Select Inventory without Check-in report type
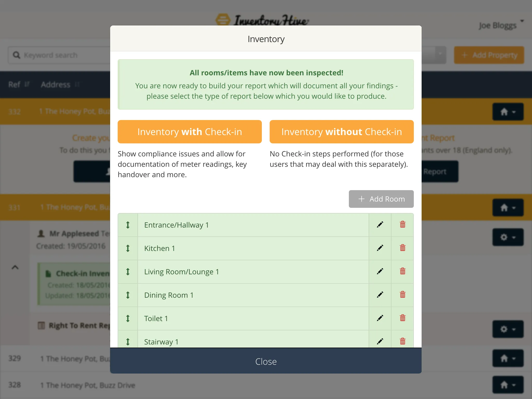The image size is (532, 399). coord(342,131)
